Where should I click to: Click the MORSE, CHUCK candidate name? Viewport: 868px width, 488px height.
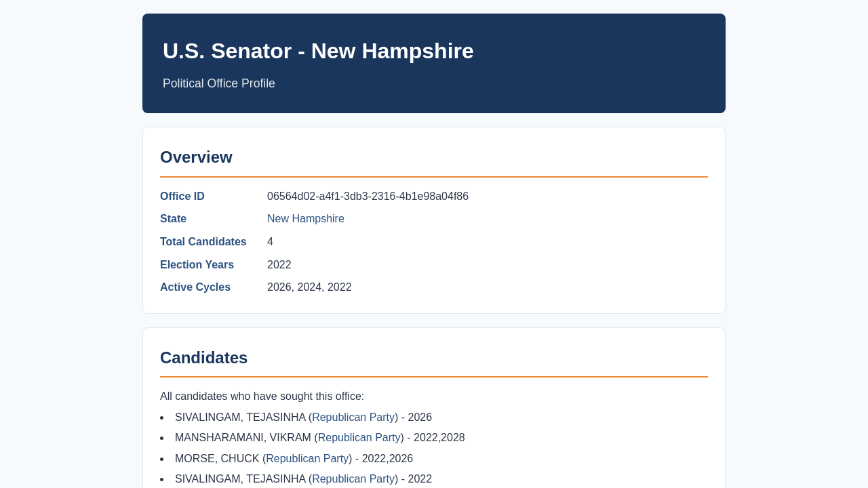pyautogui.click(x=217, y=459)
